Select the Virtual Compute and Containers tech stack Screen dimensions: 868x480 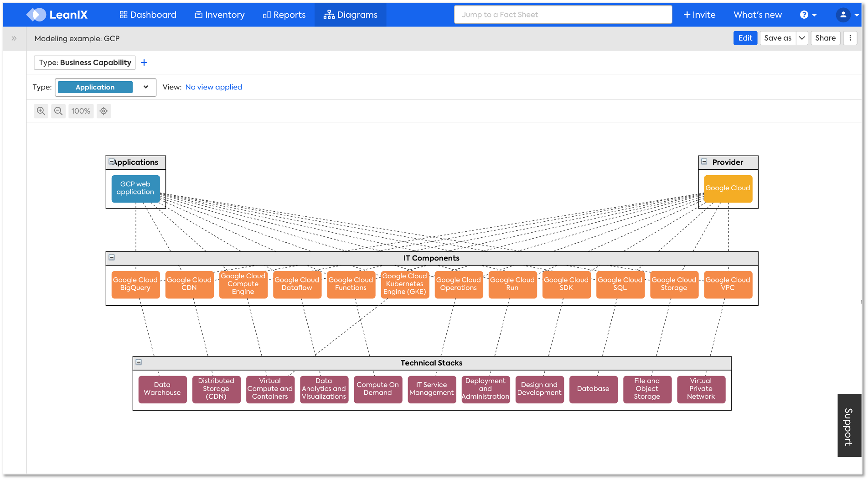click(270, 389)
